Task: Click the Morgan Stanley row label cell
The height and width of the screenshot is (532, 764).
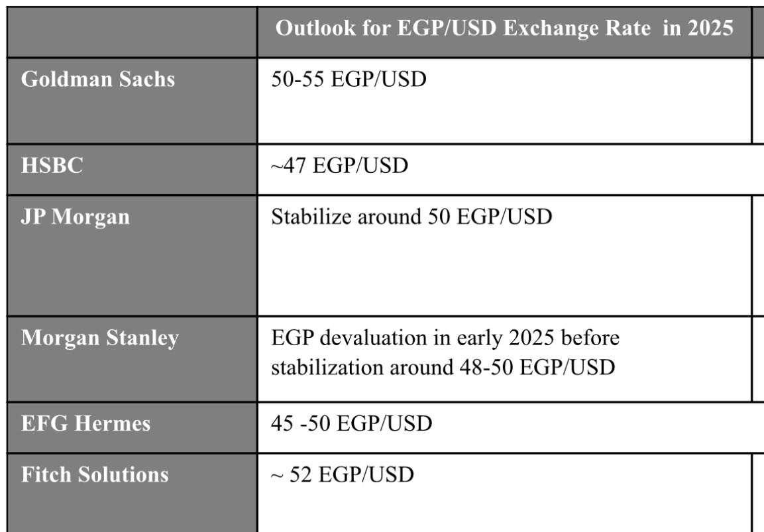Action: pos(100,338)
